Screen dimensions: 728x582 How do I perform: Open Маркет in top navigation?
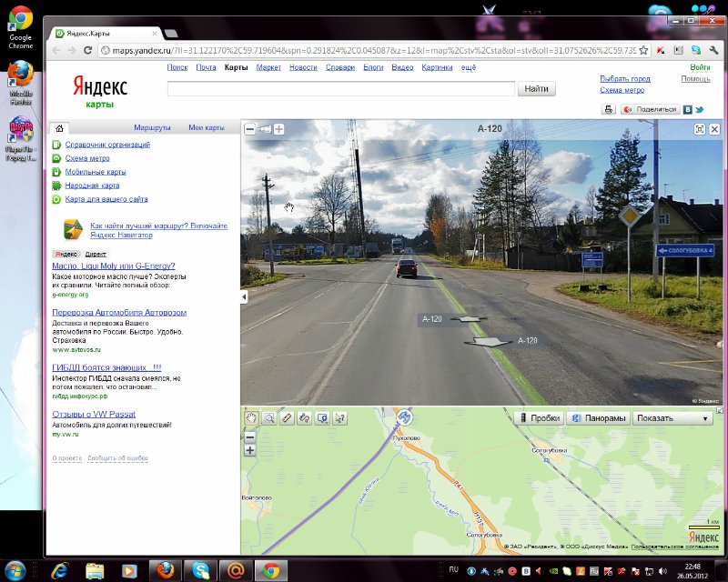268,67
